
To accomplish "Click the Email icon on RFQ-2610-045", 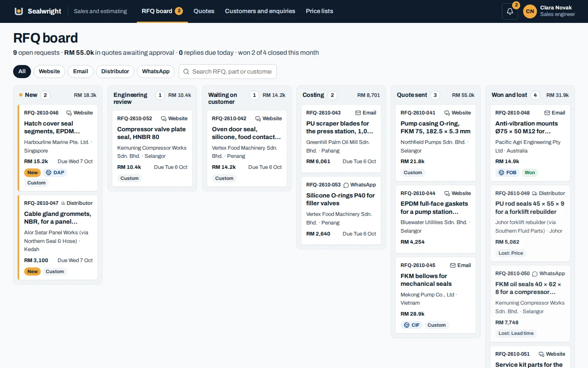I will click(453, 265).
